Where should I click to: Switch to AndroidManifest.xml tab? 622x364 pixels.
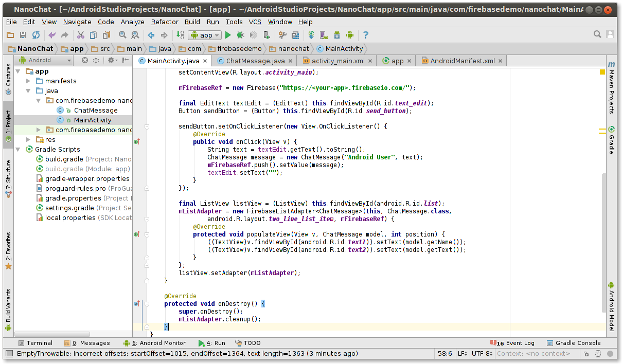[x=462, y=61]
